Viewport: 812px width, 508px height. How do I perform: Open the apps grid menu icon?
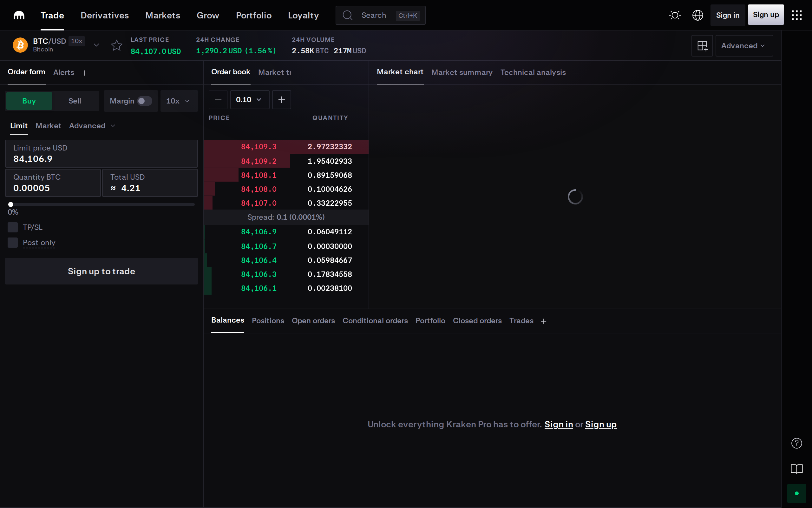pyautogui.click(x=796, y=15)
